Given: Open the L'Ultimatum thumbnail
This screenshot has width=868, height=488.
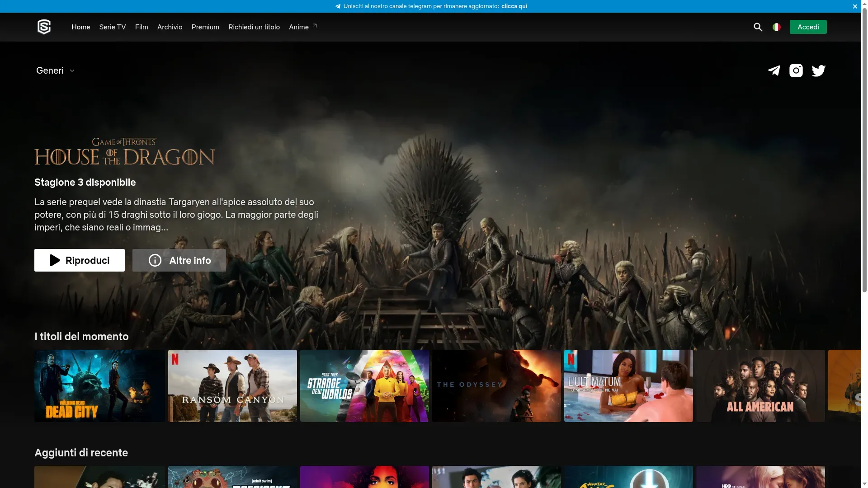Looking at the screenshot, I should pyautogui.click(x=628, y=386).
